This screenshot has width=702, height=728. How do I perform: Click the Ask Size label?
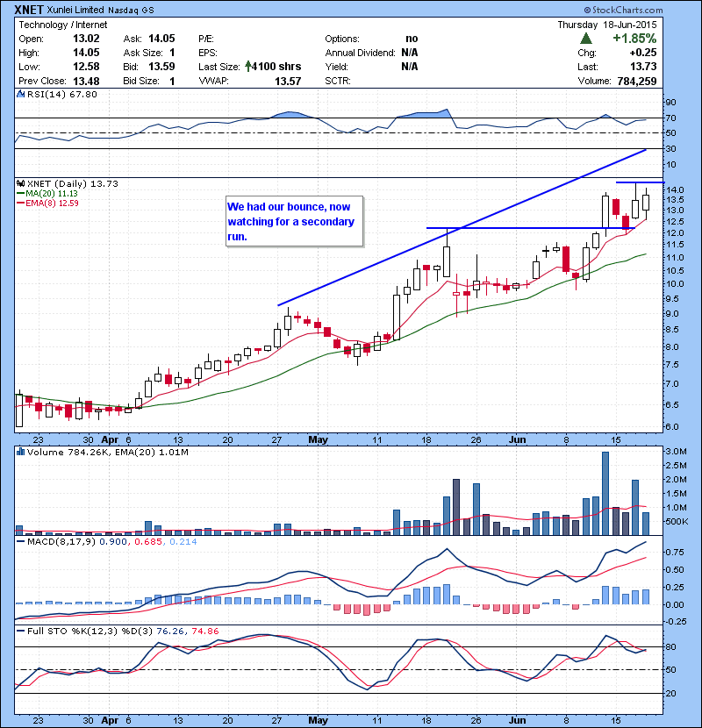click(x=143, y=53)
